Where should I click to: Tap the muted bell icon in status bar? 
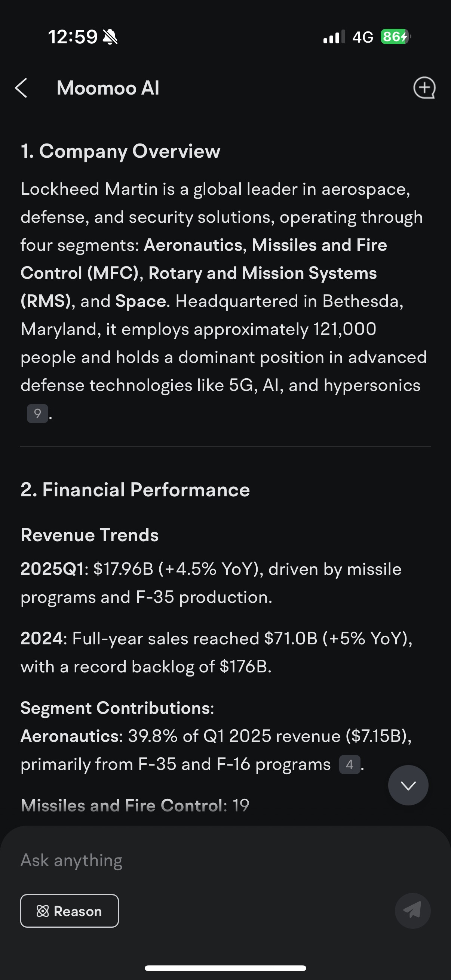tap(110, 37)
